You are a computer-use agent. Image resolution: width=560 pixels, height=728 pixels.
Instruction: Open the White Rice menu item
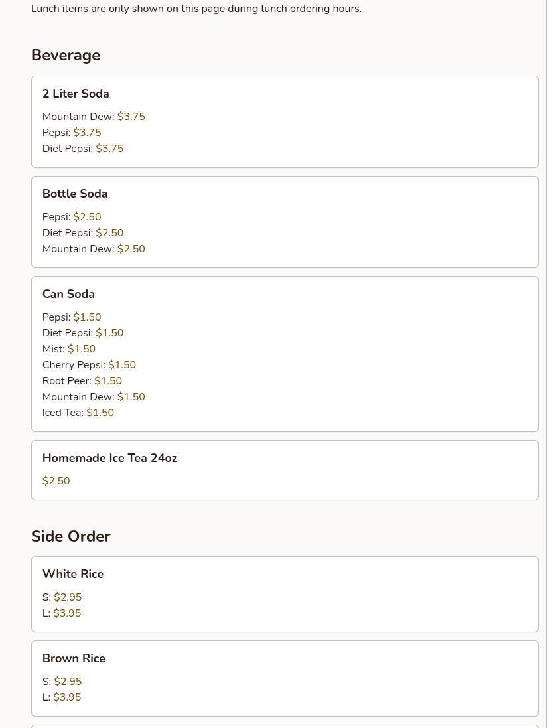point(73,574)
